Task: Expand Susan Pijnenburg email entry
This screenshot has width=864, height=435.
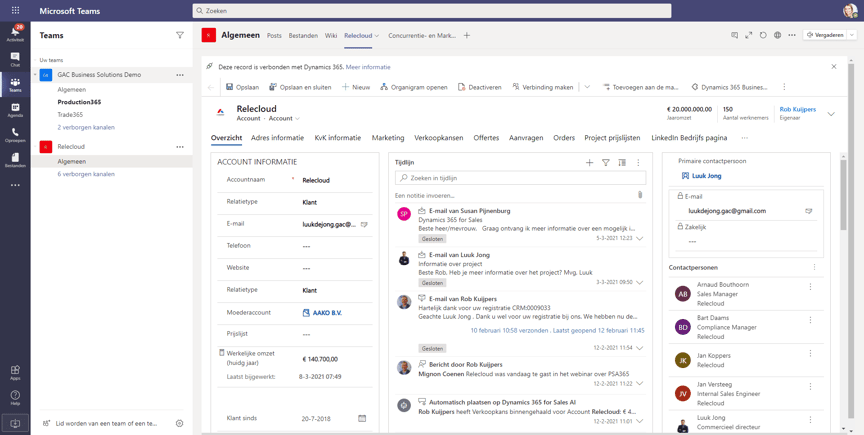Action: (639, 239)
